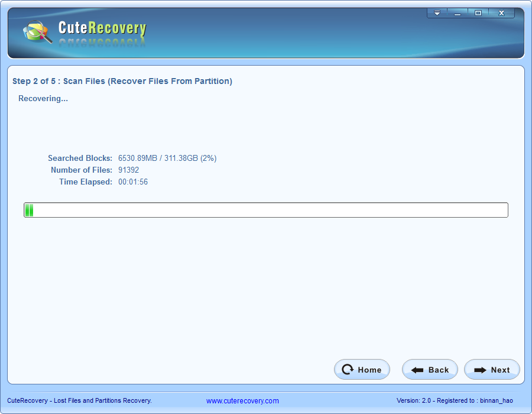Select the Number of Files value 91392

[x=129, y=170]
